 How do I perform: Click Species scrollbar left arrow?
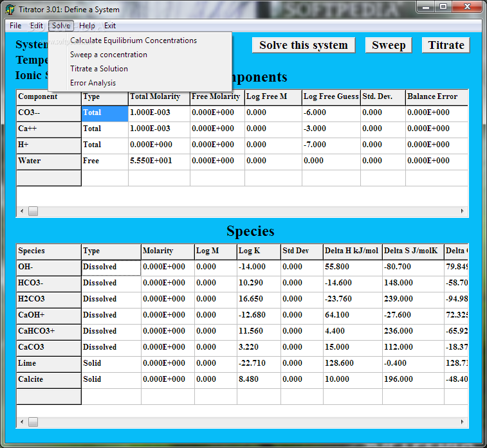pos(22,422)
